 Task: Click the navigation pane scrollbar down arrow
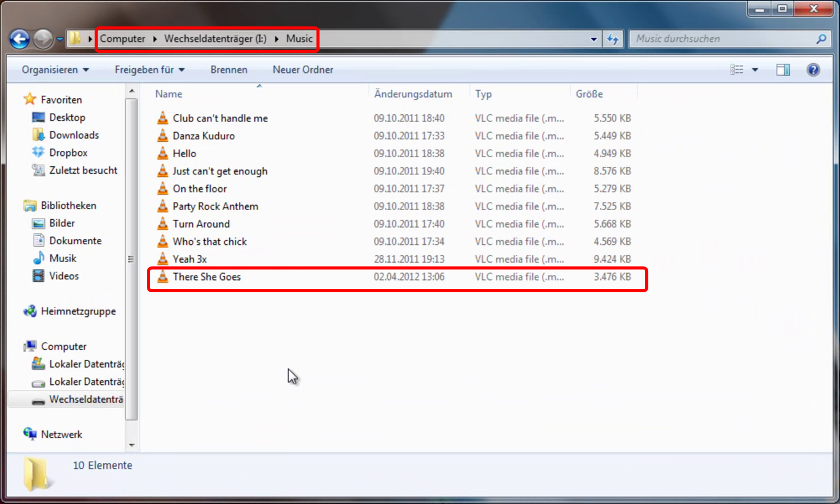click(x=131, y=445)
